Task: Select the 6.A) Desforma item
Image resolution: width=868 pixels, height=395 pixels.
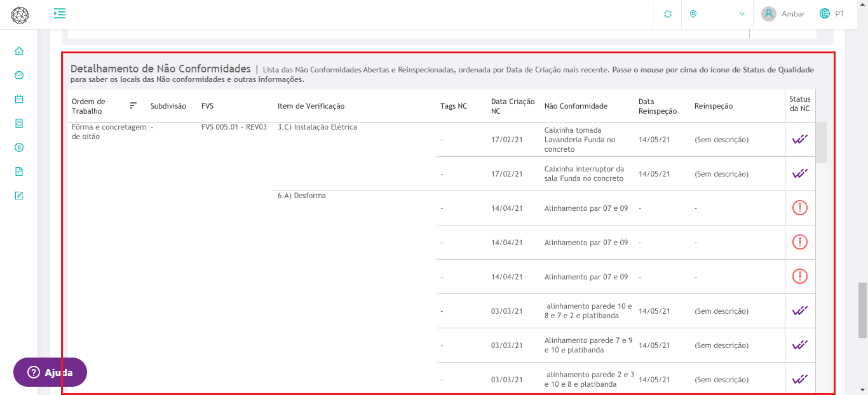Action: (302, 196)
